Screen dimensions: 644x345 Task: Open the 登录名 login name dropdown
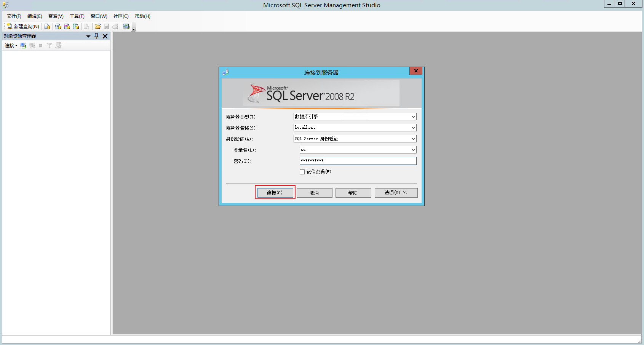click(x=413, y=150)
